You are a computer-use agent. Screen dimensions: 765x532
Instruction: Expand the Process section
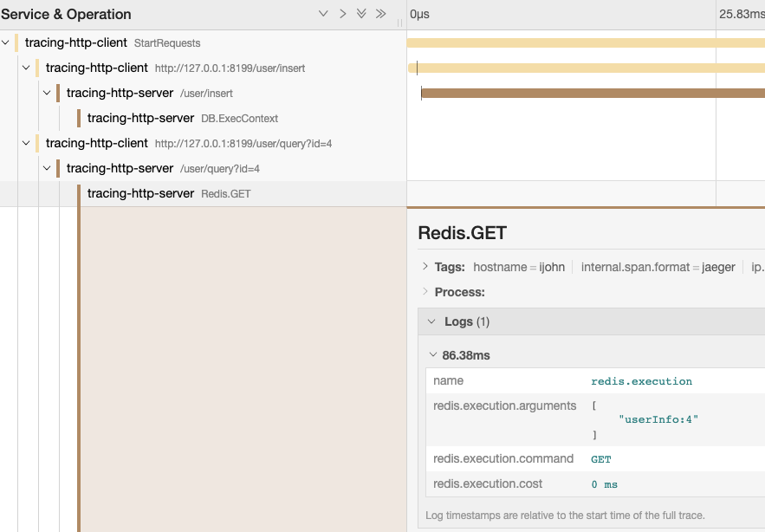(x=425, y=292)
